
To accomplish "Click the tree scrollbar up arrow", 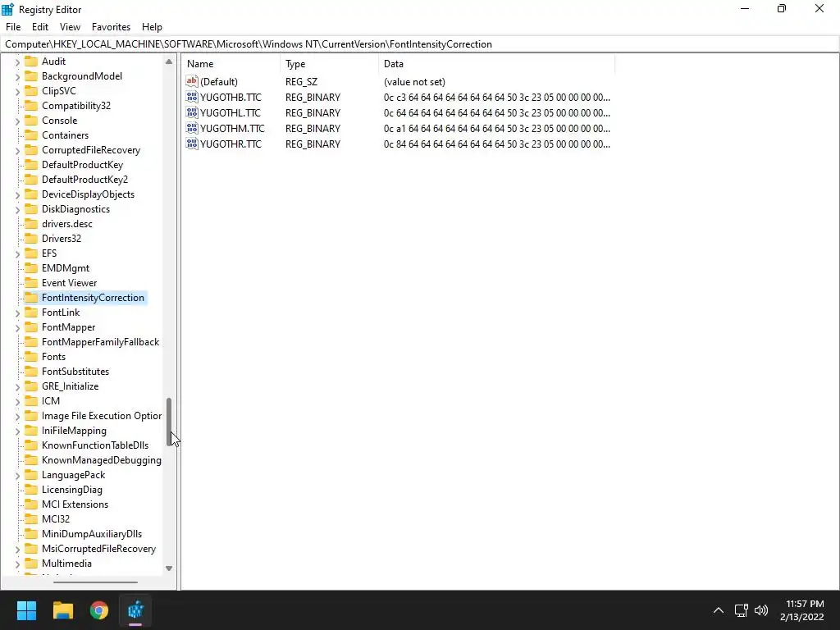I will tap(169, 62).
